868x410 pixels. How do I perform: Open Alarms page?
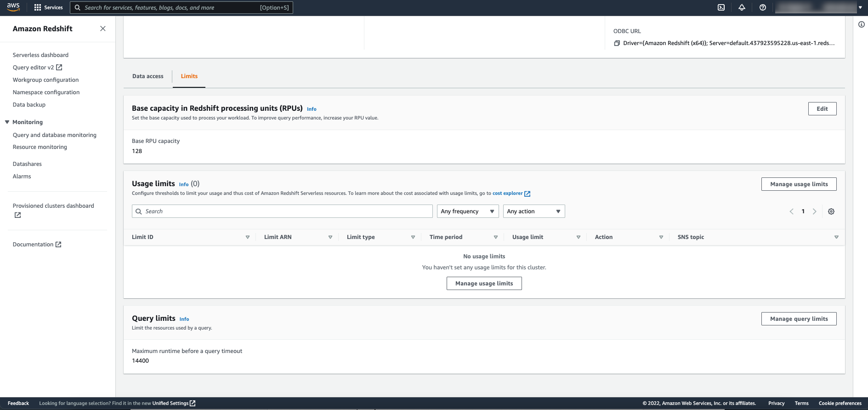coord(22,177)
